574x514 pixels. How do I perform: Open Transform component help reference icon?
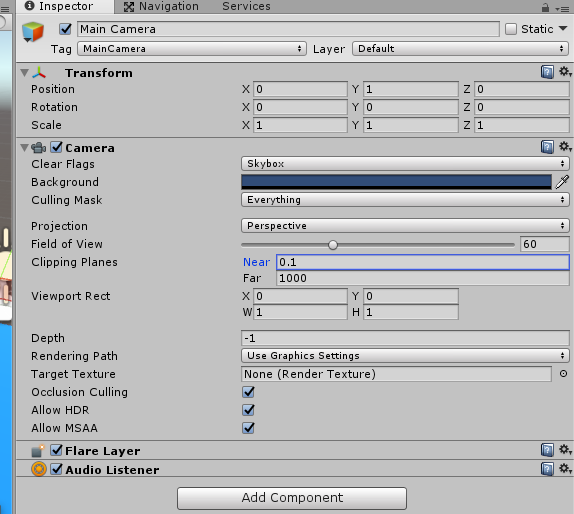(547, 72)
